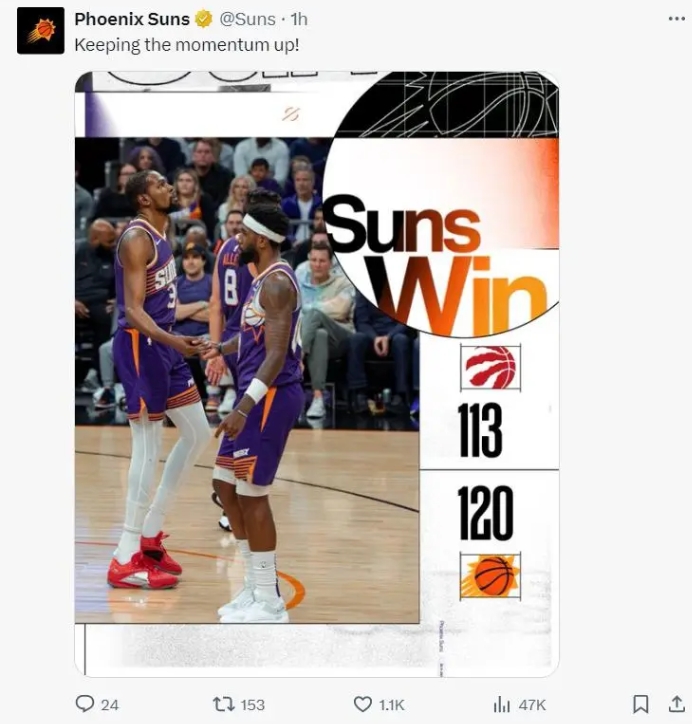Open the @Suns handle link
Image resolution: width=692 pixels, height=724 pixels.
247,19
